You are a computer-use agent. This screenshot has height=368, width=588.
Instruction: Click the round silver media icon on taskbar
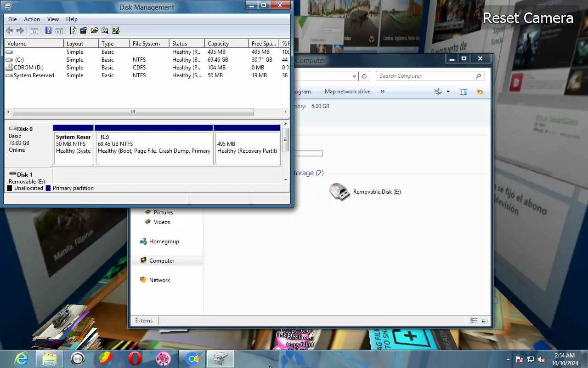[x=78, y=359]
